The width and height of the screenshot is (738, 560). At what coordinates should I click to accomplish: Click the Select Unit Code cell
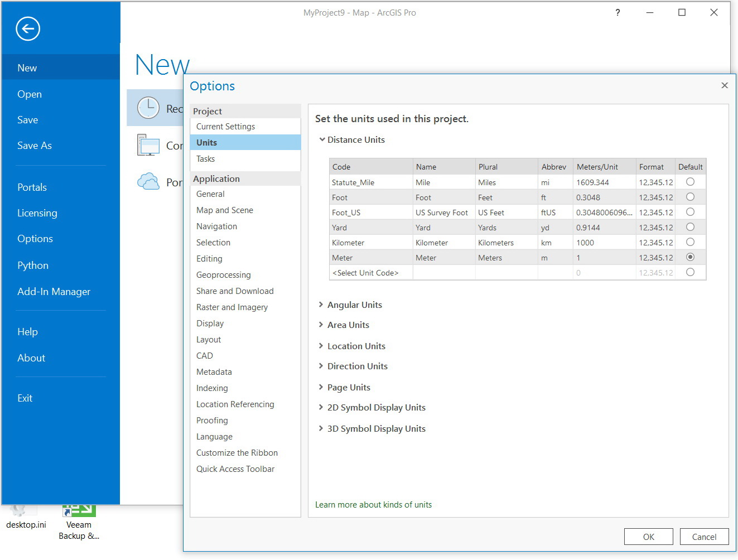[366, 273]
